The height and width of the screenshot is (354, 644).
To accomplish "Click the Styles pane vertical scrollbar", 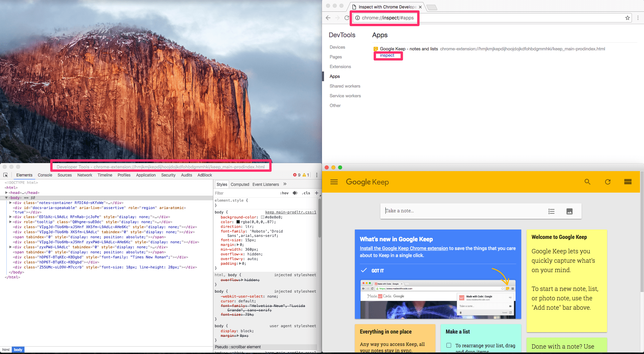I will pos(319,218).
